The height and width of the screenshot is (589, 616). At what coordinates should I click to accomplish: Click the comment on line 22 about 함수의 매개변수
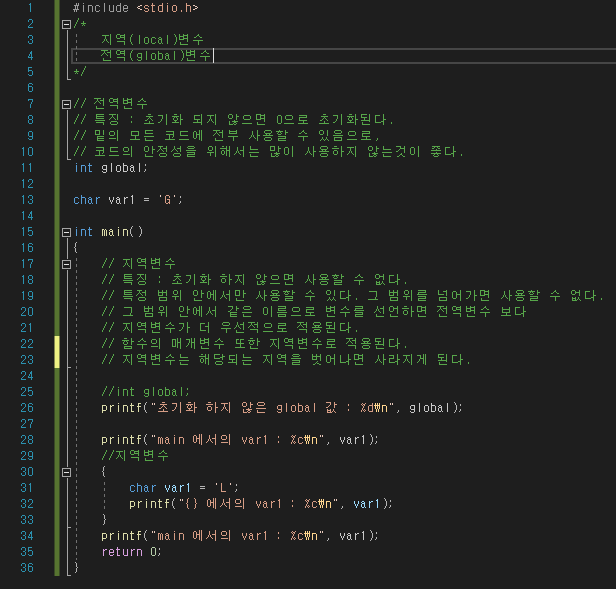point(255,344)
